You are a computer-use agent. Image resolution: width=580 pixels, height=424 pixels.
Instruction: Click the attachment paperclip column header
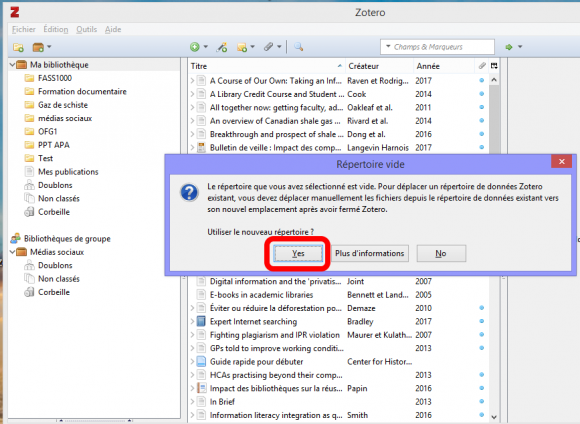(x=482, y=66)
